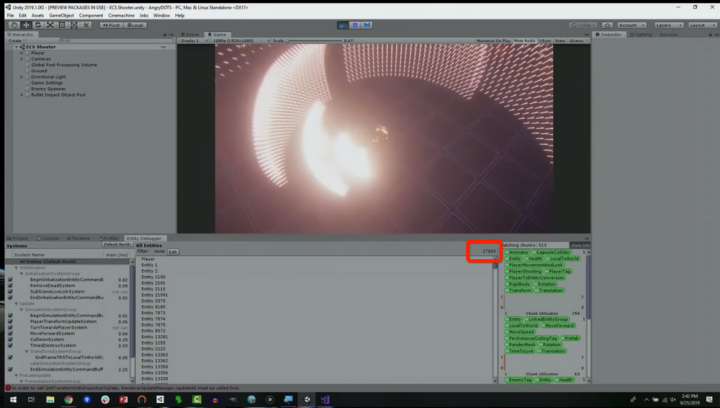
Task: Select Entity 2190 in entity list
Action: 153,277
